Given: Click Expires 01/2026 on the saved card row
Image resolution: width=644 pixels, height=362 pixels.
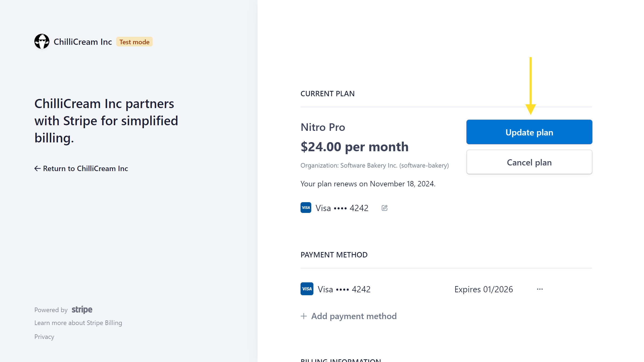Looking at the screenshot, I should [483, 289].
